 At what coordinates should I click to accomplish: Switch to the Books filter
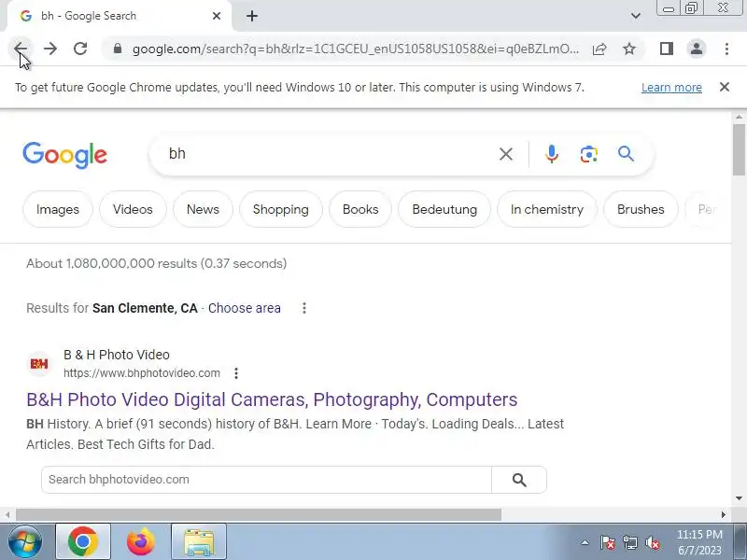(x=360, y=209)
